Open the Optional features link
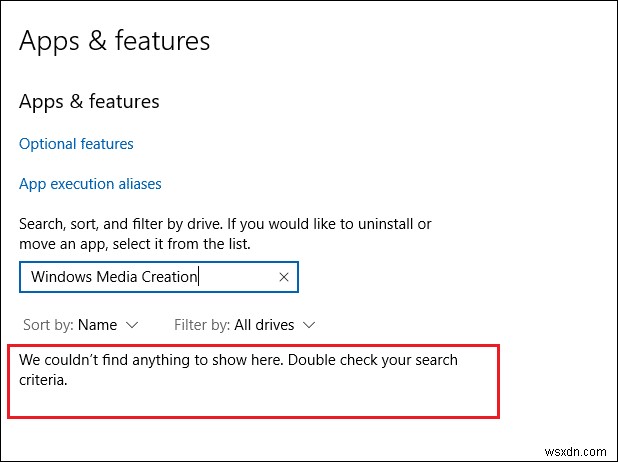The image size is (618, 462). 76,144
